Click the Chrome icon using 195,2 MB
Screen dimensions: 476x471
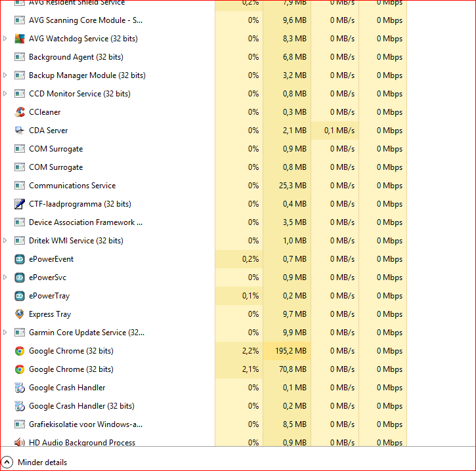pos(20,351)
